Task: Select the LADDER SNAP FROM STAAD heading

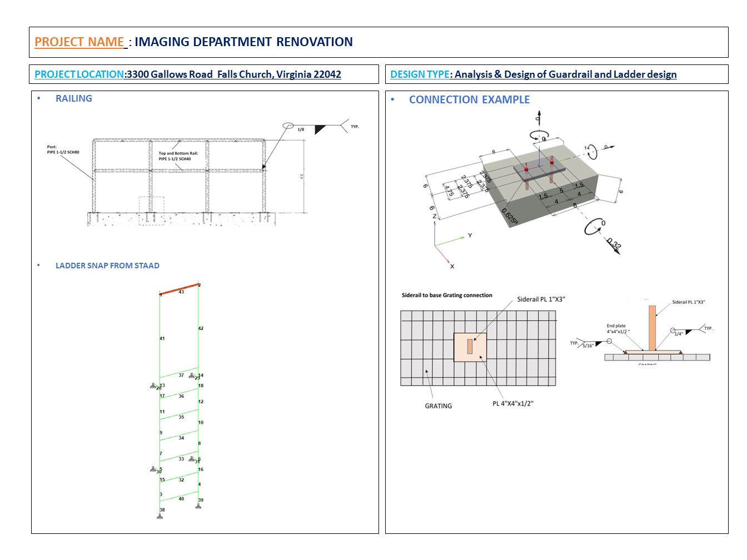Action: click(x=107, y=266)
